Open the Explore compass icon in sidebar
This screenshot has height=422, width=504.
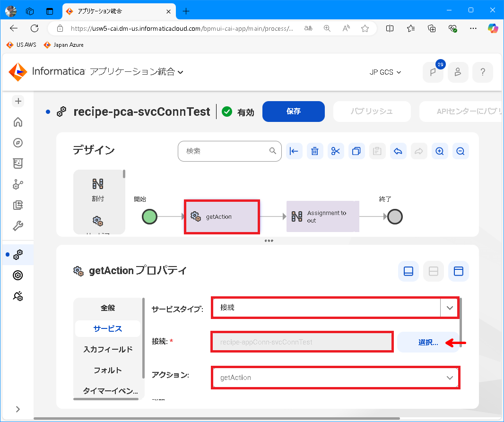18,143
